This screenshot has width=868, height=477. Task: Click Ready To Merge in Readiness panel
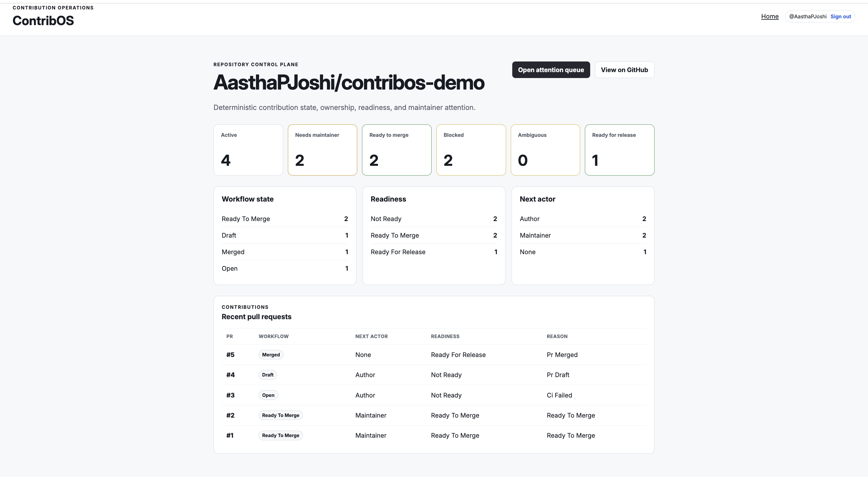coord(434,236)
